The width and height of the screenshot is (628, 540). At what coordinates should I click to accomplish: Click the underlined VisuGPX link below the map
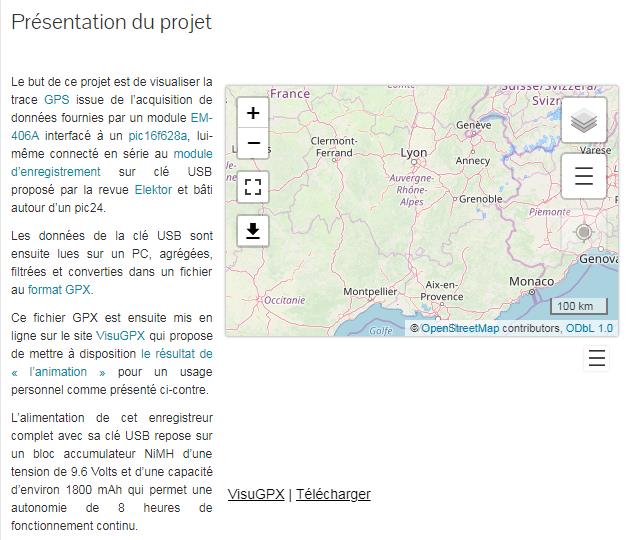(x=256, y=494)
